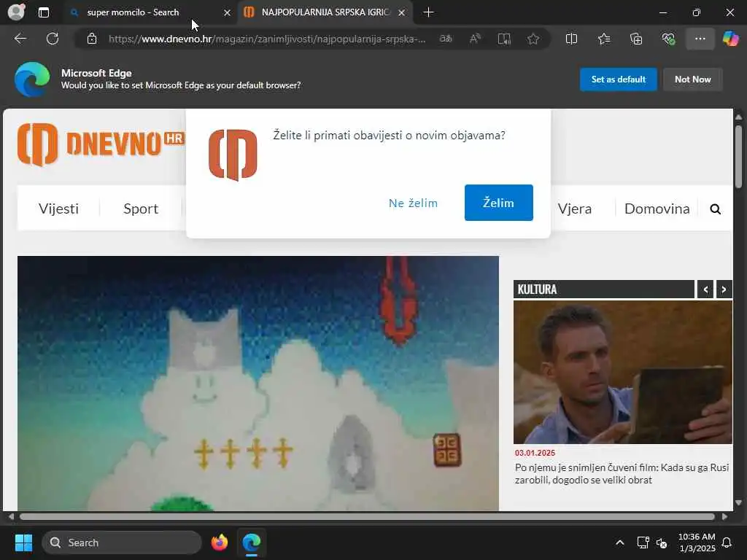Decline notifications with Ne želim
The height and width of the screenshot is (560, 747).
point(413,203)
